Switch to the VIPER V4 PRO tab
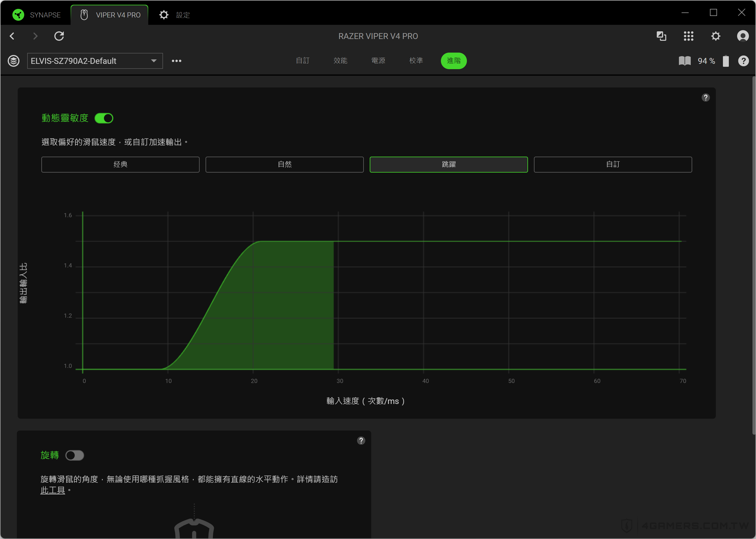The height and width of the screenshot is (539, 756). (x=110, y=15)
